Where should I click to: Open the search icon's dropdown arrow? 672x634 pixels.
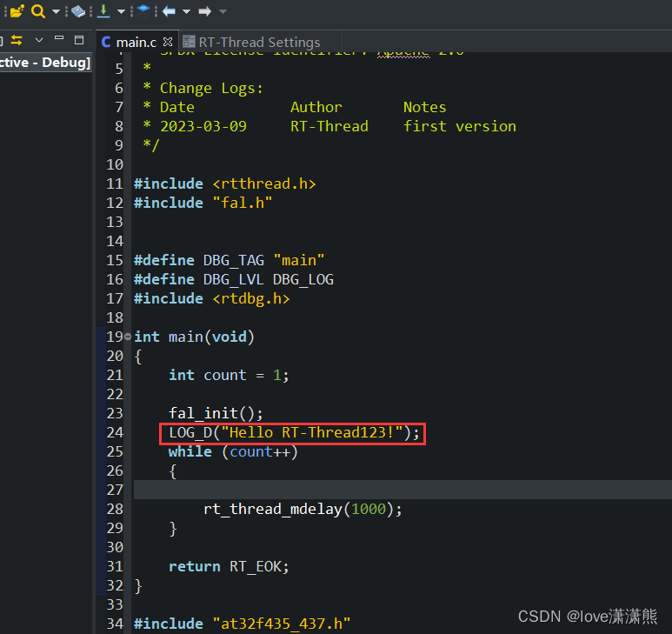point(56,11)
